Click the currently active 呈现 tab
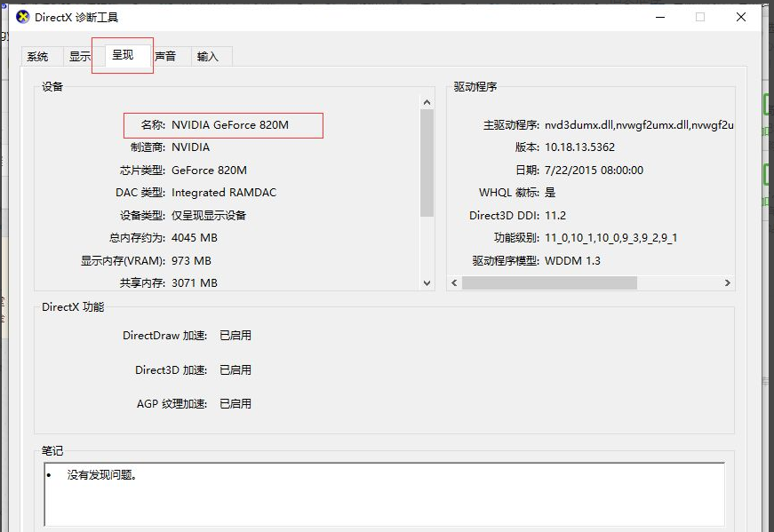 pyautogui.click(x=124, y=55)
